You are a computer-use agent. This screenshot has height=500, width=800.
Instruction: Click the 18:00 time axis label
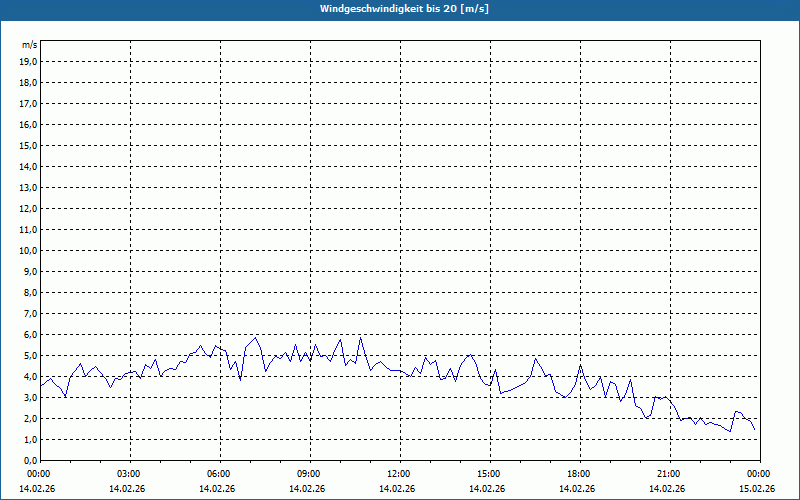579,474
